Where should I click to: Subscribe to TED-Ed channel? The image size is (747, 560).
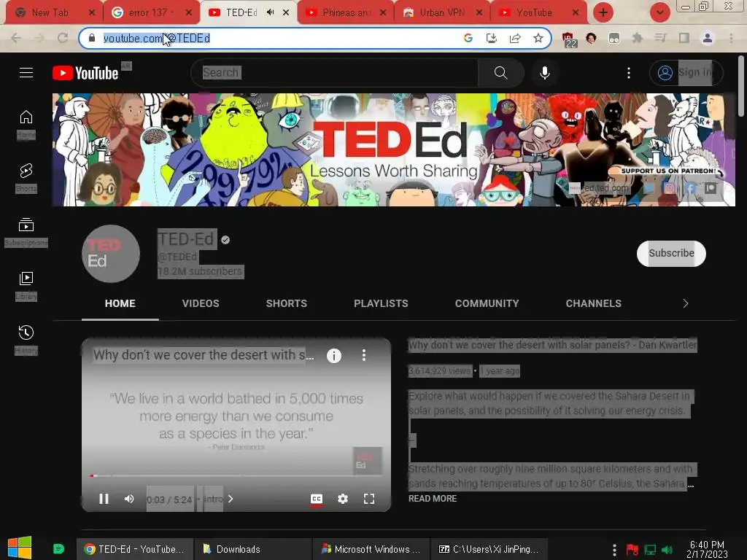click(671, 253)
